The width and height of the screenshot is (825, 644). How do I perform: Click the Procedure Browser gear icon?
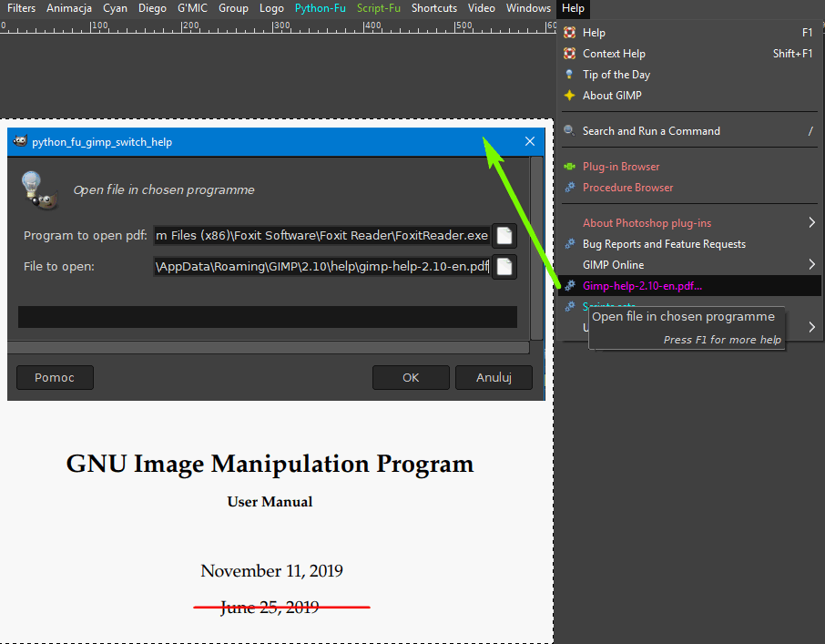click(x=569, y=188)
